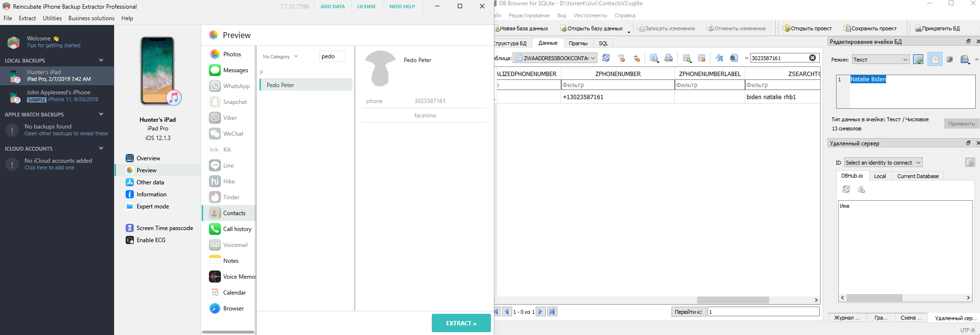980x335 pixels.
Task: Clear all filters icon in DB Browser
Action: pos(621,58)
